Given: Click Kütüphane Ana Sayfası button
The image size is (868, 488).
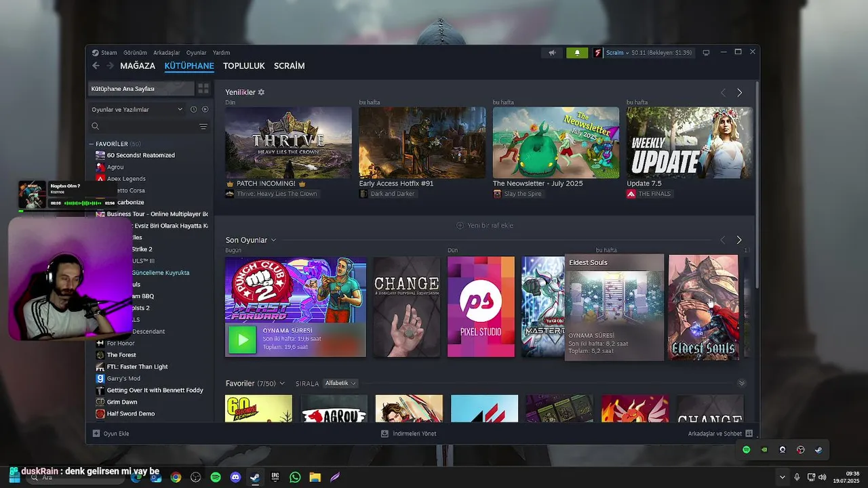Looking at the screenshot, I should [142, 89].
